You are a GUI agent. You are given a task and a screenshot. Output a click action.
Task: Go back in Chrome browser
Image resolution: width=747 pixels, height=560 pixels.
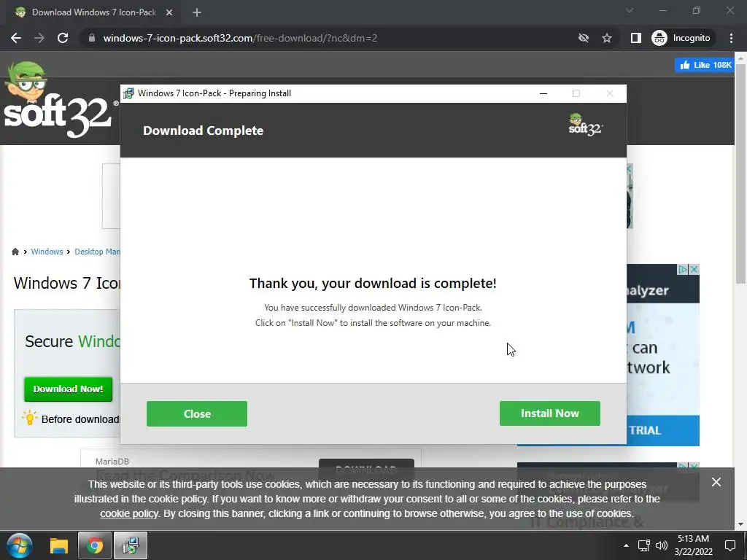pos(16,38)
